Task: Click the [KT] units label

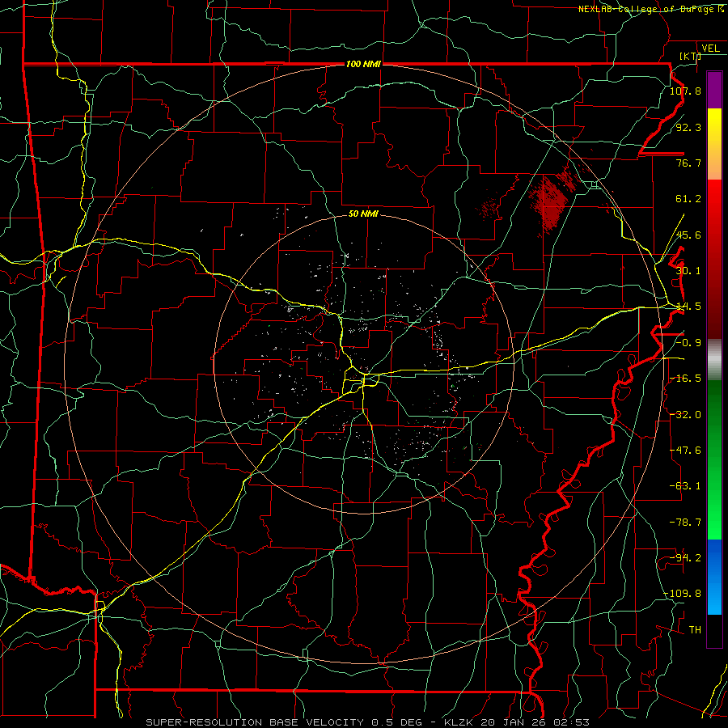Action: pos(690,56)
